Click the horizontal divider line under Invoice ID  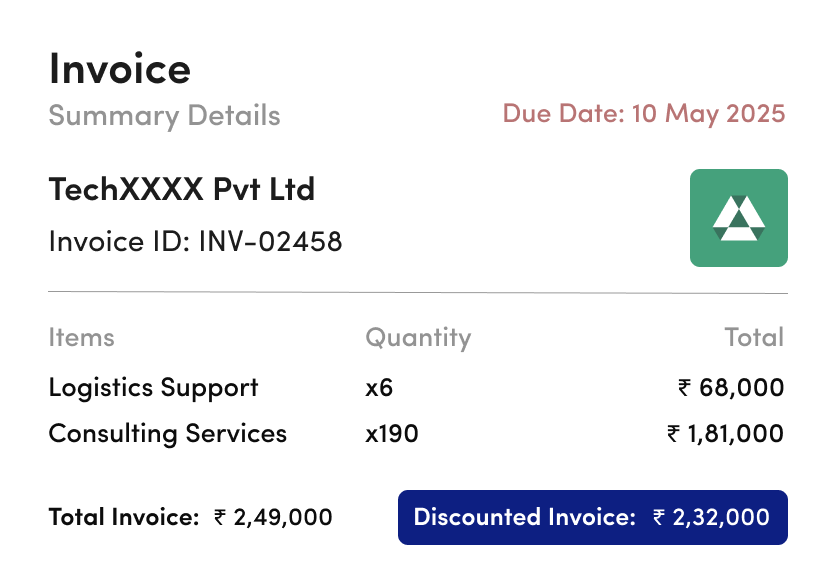click(418, 292)
